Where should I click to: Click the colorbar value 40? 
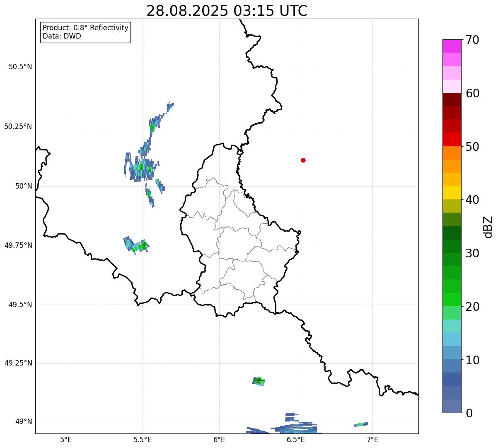coord(472,200)
